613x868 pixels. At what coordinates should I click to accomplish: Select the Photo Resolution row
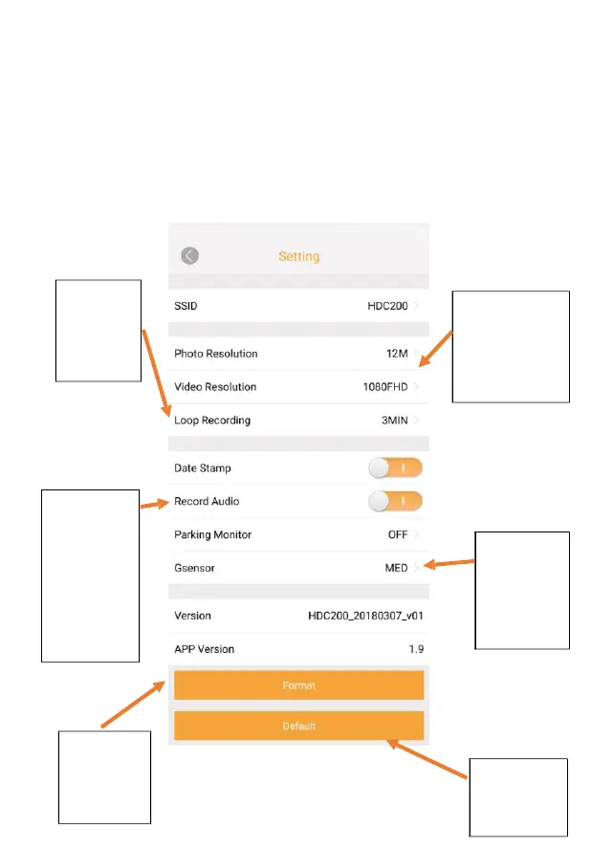tap(298, 354)
